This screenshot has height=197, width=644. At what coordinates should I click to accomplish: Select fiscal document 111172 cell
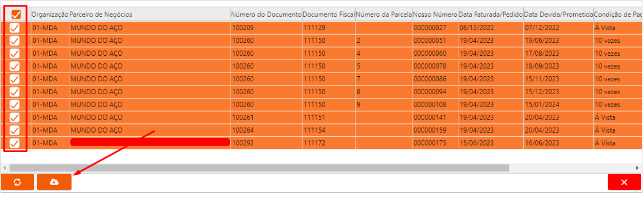(x=328, y=143)
